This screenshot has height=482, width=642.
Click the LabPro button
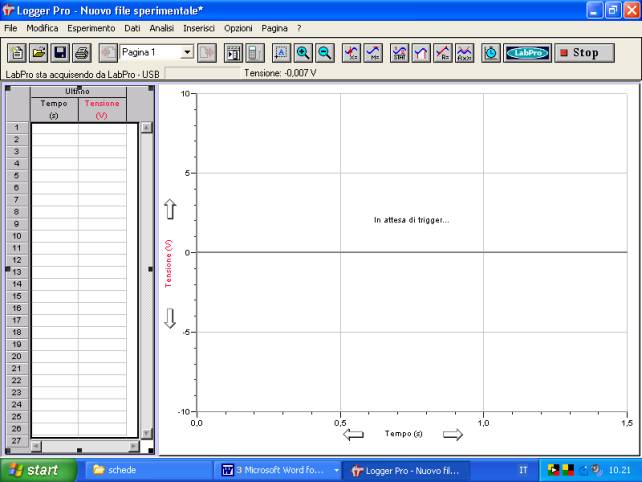point(527,53)
